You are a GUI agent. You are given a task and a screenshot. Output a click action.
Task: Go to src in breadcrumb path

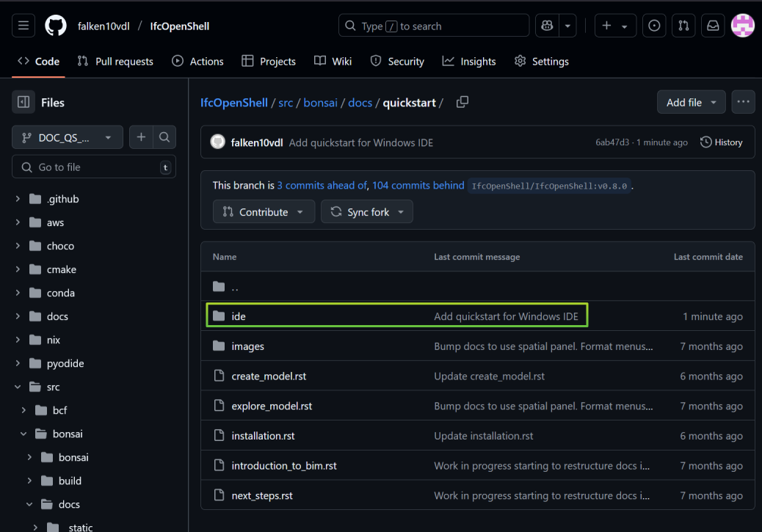click(x=286, y=103)
